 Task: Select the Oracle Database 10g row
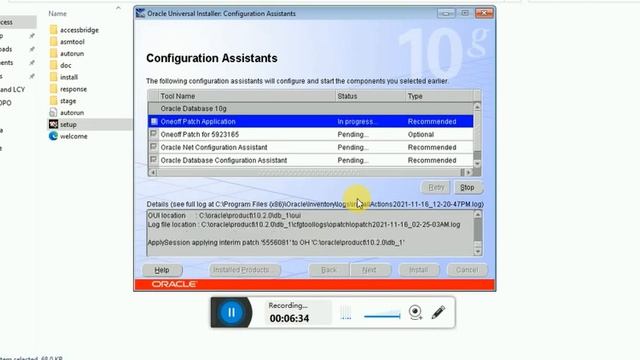coord(311,109)
